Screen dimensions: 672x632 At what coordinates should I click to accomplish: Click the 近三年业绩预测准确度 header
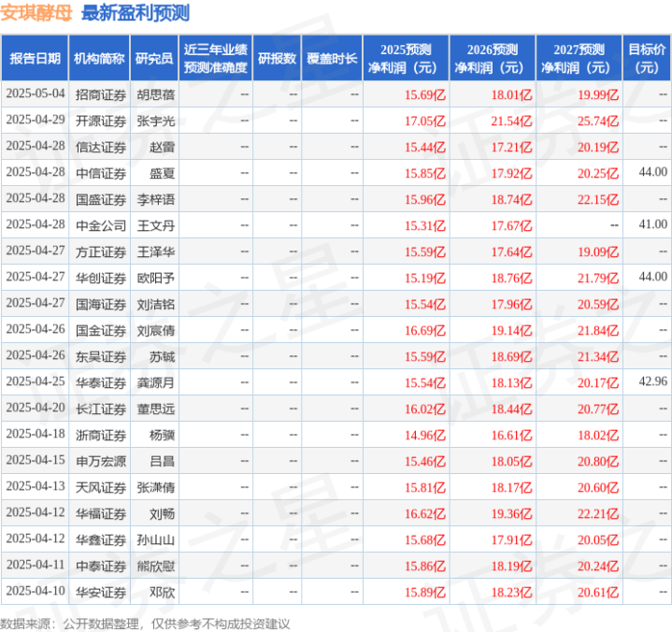tap(216, 58)
